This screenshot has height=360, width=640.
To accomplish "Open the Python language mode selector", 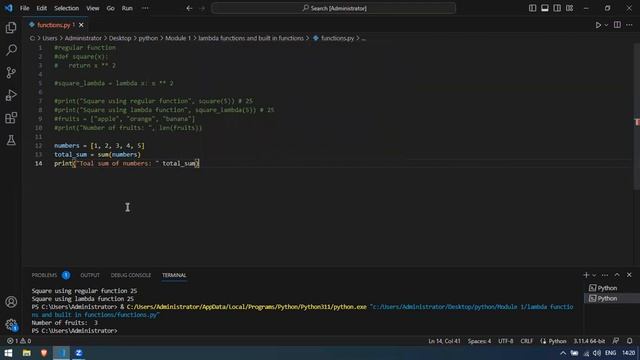I will point(557,341).
